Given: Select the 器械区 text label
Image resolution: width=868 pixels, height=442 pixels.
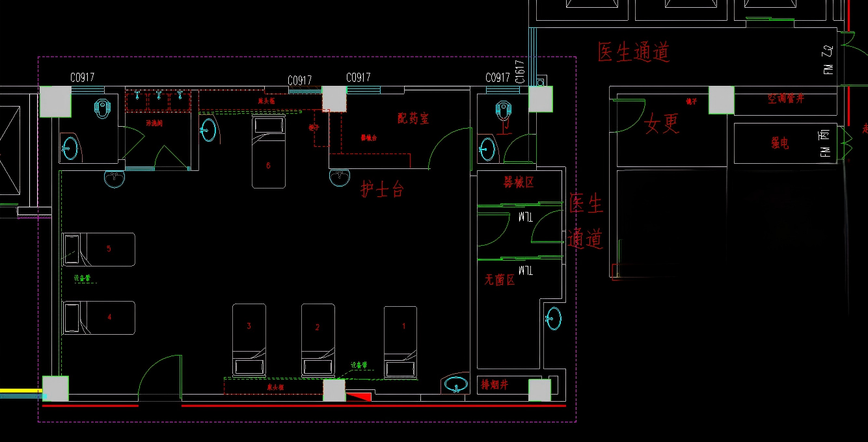Looking at the screenshot, I should (519, 182).
